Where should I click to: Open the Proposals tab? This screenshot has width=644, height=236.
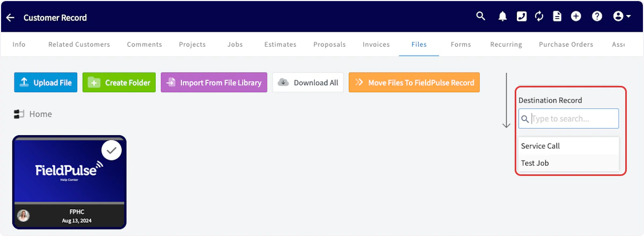coord(330,45)
